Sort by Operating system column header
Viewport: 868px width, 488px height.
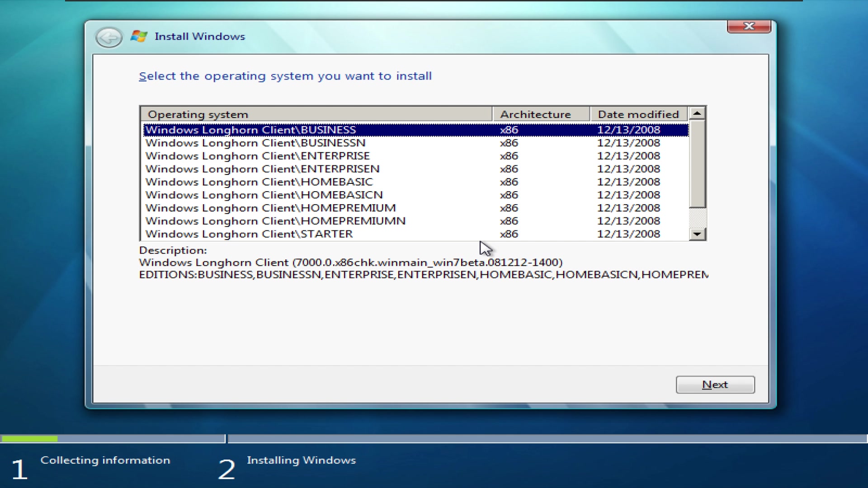coord(316,114)
